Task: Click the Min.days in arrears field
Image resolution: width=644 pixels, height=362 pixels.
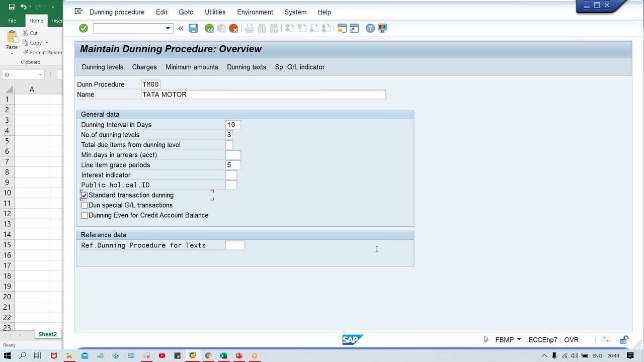Action: [x=233, y=155]
